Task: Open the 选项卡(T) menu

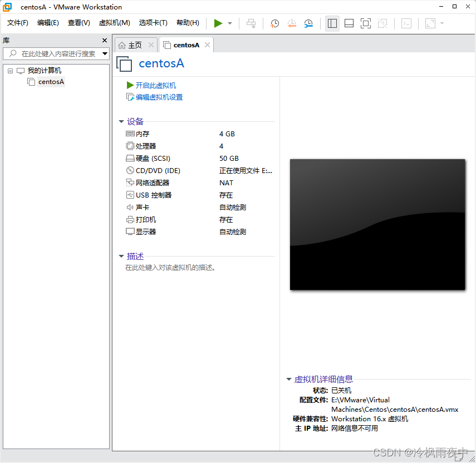Action: coord(153,23)
